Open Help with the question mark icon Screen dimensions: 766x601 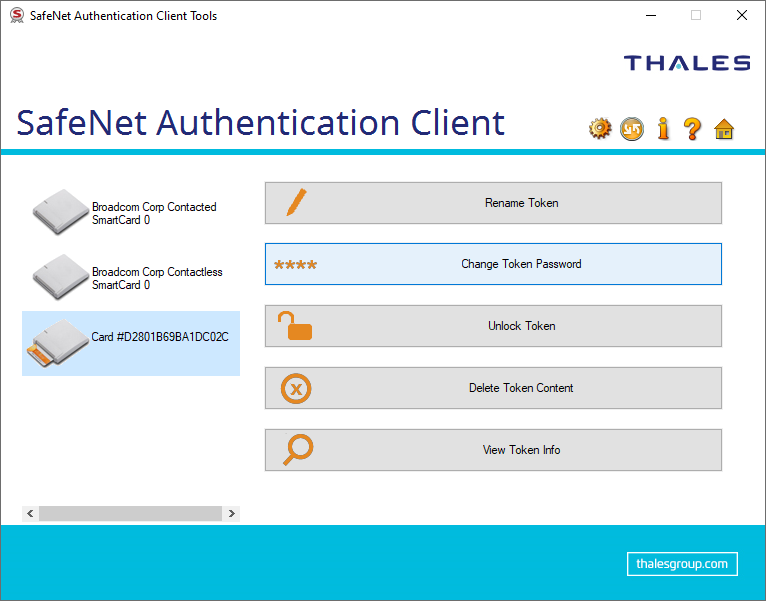click(692, 129)
